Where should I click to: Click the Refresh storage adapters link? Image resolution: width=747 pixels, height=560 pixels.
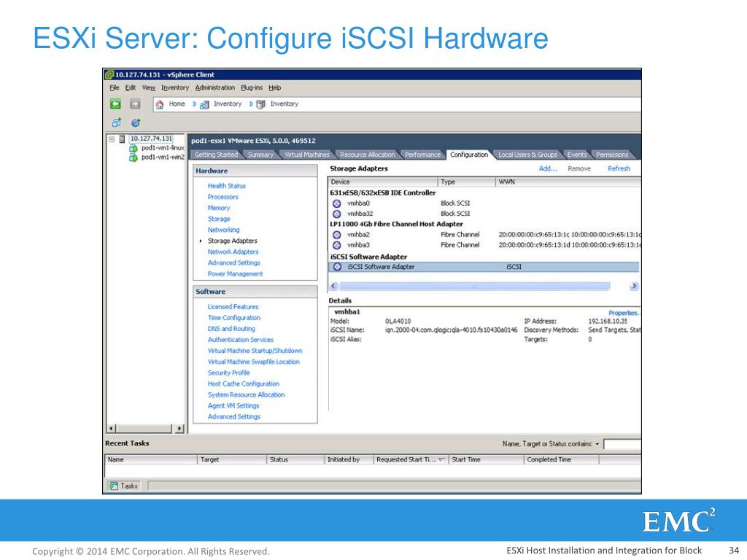pyautogui.click(x=619, y=168)
